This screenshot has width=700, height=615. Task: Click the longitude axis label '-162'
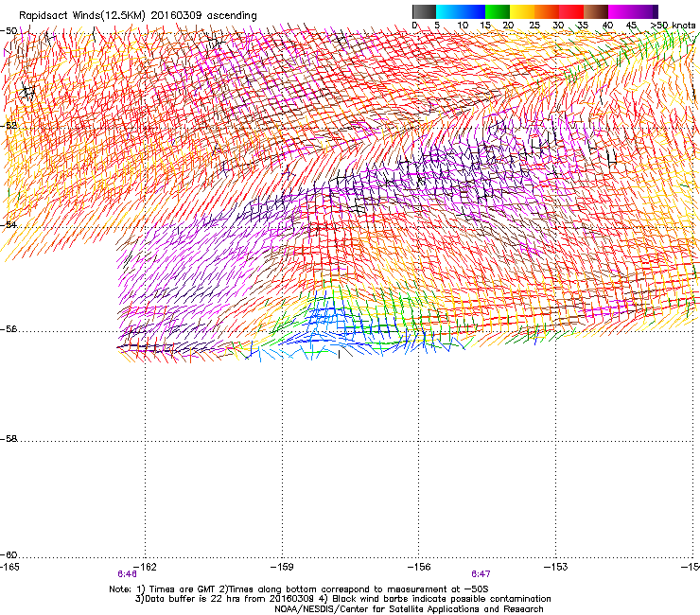click(146, 567)
